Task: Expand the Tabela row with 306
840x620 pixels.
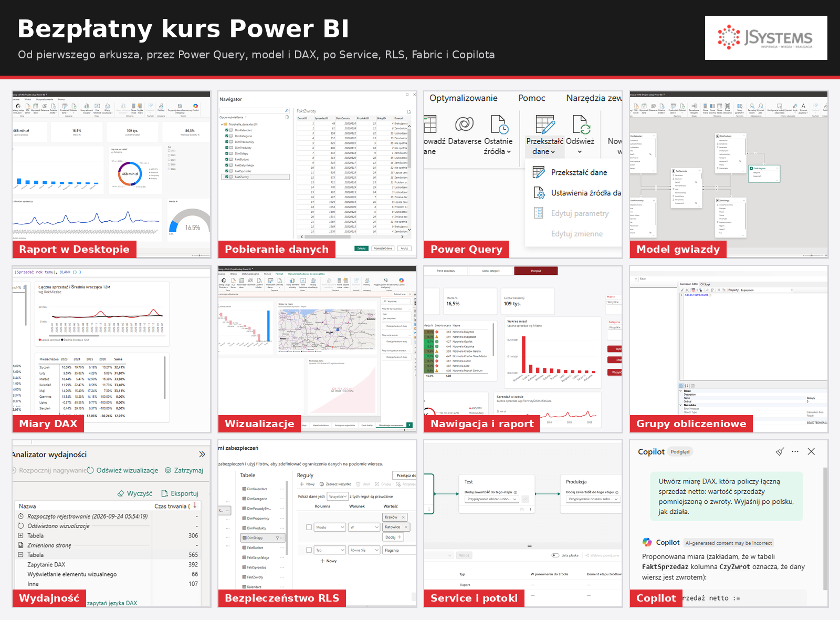Action: [x=21, y=535]
